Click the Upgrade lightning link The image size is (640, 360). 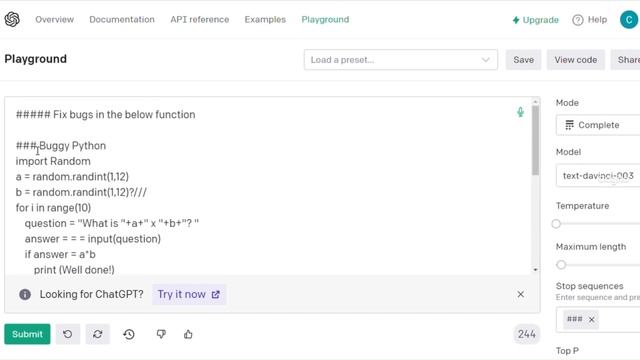tap(535, 20)
